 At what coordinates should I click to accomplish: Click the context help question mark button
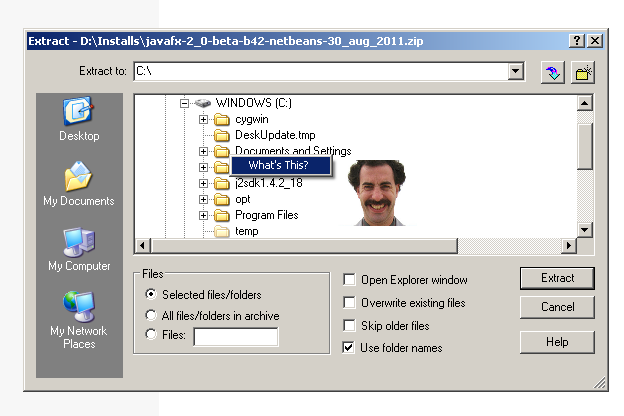[577, 40]
